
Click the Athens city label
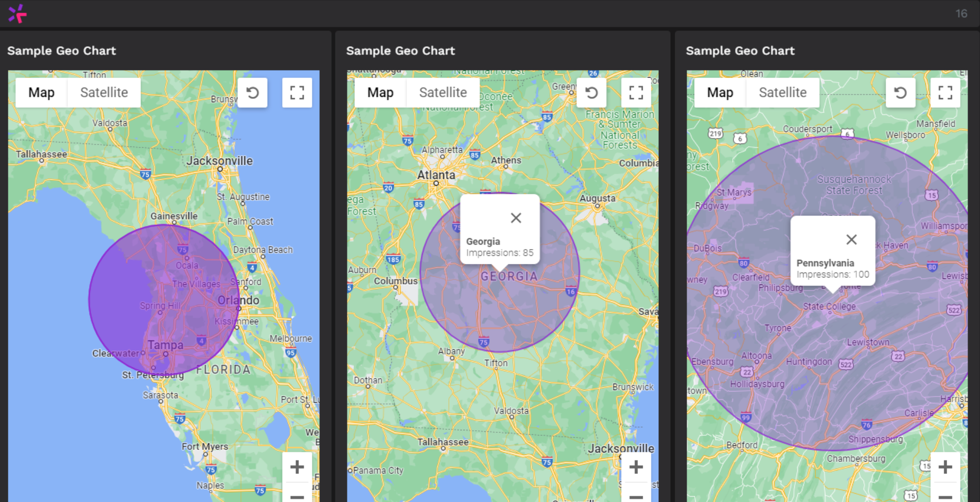click(506, 160)
